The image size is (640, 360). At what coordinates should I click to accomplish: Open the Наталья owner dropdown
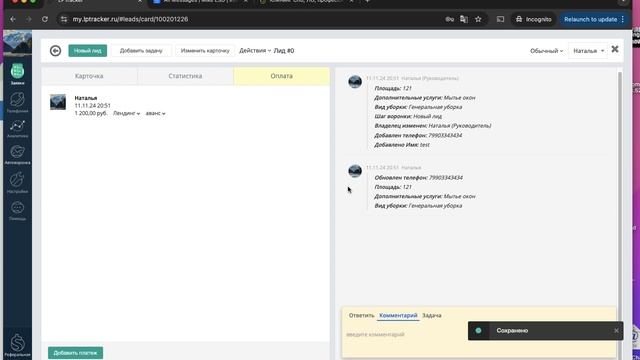588,51
